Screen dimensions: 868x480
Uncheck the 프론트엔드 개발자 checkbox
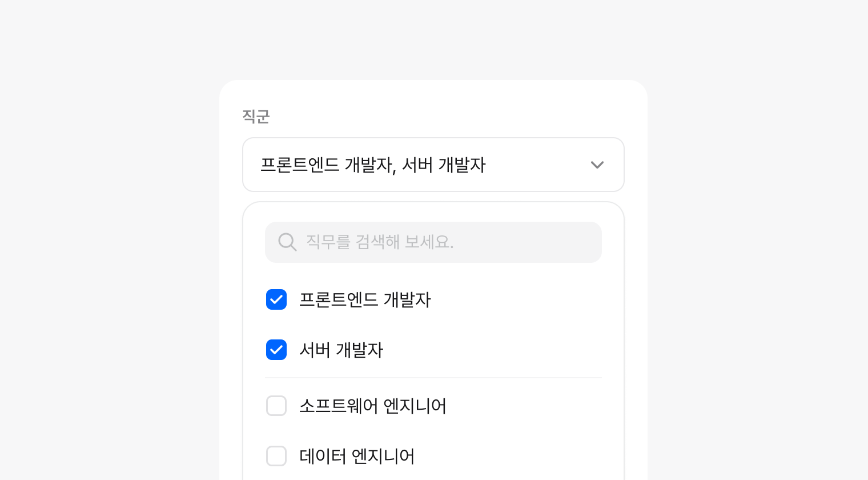click(x=276, y=299)
